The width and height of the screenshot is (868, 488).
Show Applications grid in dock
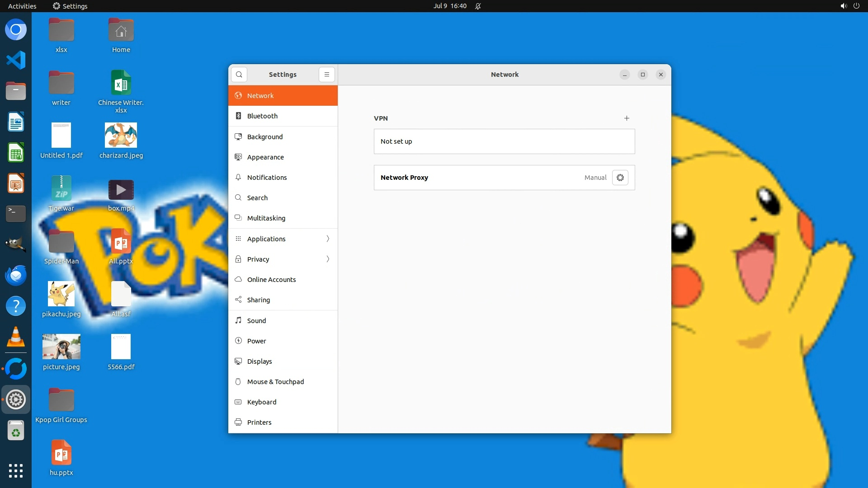[16, 471]
